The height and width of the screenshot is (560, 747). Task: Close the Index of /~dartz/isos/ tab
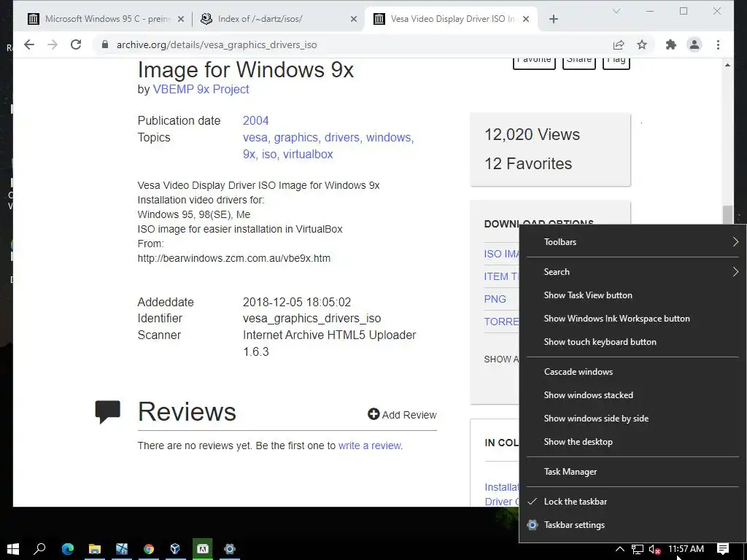pyautogui.click(x=354, y=19)
